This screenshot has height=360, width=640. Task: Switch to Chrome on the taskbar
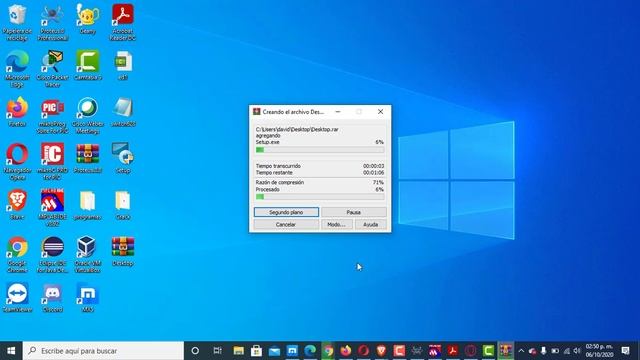pos(328,351)
